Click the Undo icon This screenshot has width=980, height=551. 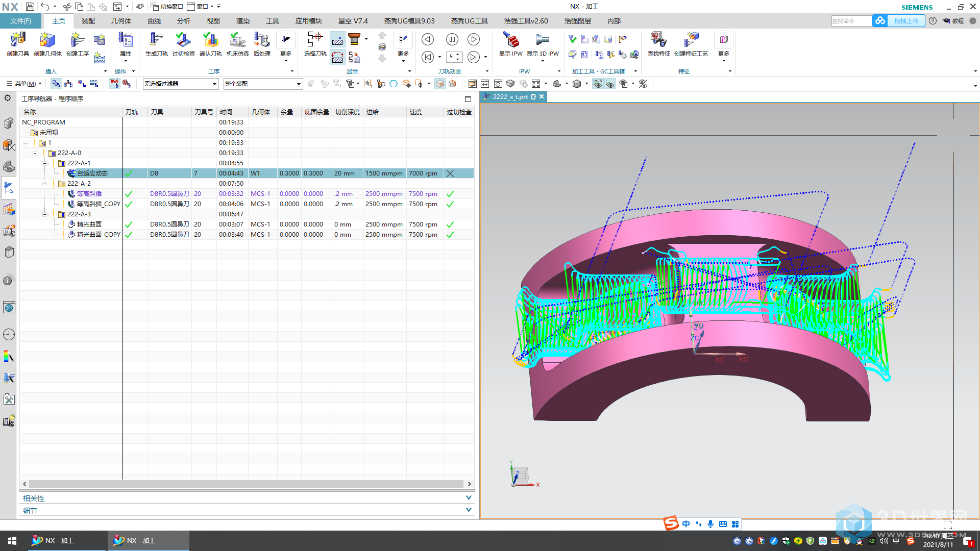45,7
